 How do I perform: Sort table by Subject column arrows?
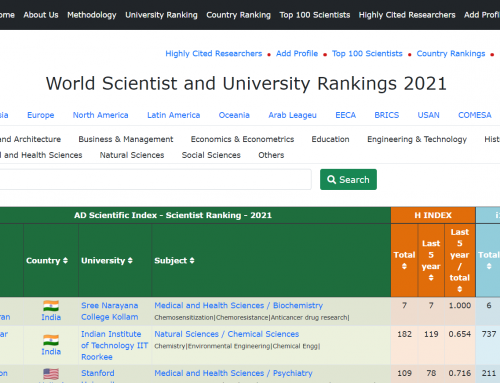192,261
